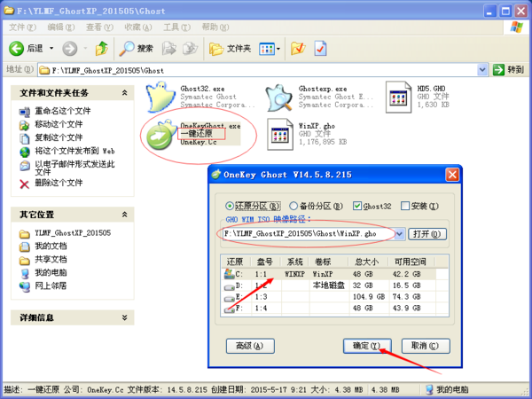Image resolution: width=532 pixels, height=399 pixels.
Task: Select the Ghostexp.exe file icon
Action: (x=279, y=98)
